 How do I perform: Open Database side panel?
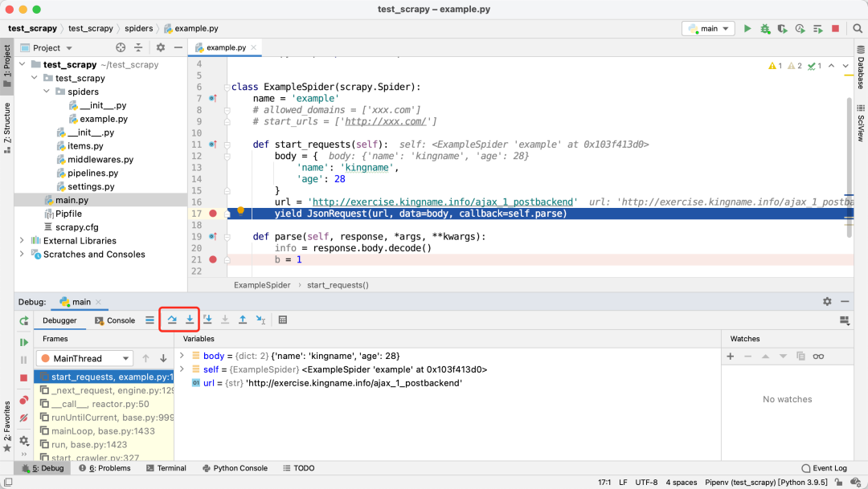861,67
